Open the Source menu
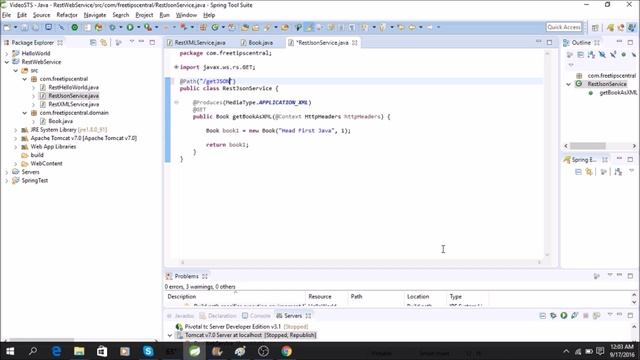This screenshot has width=640, height=360. coord(42,15)
